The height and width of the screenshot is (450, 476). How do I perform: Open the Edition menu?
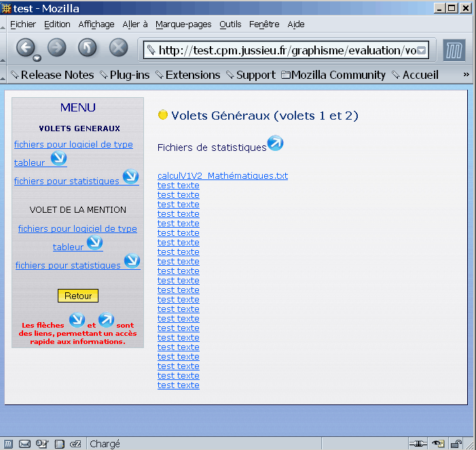pos(57,24)
